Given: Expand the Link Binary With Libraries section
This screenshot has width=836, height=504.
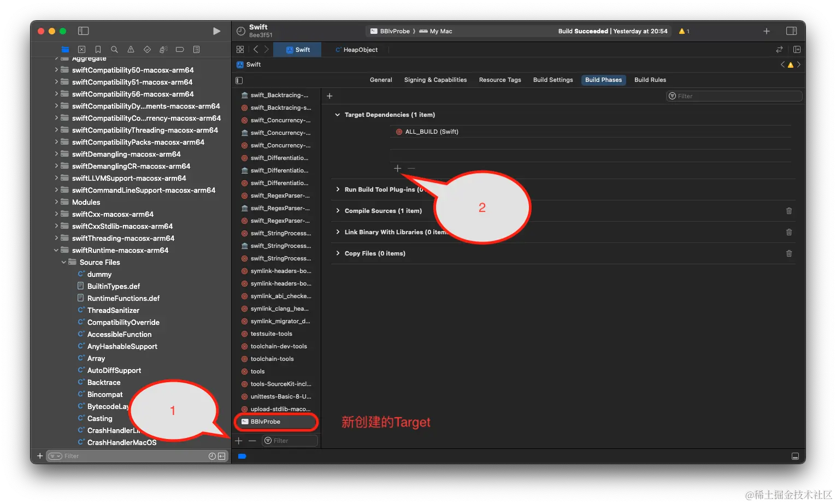Looking at the screenshot, I should (x=338, y=232).
